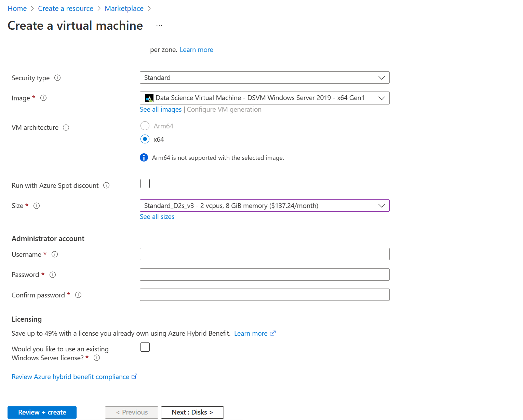The height and width of the screenshot is (420, 523).
Task: Click Next : Disks button
Action: pyautogui.click(x=192, y=412)
